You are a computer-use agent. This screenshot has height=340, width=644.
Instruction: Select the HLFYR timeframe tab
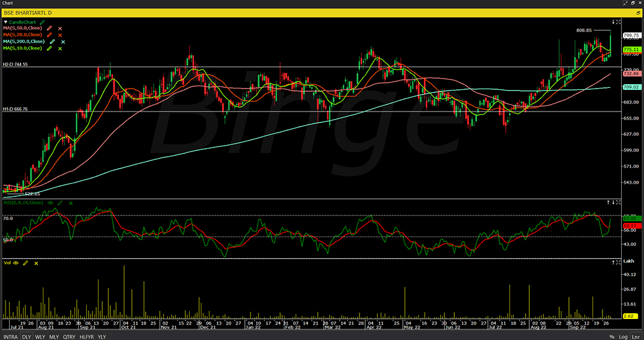[87, 337]
